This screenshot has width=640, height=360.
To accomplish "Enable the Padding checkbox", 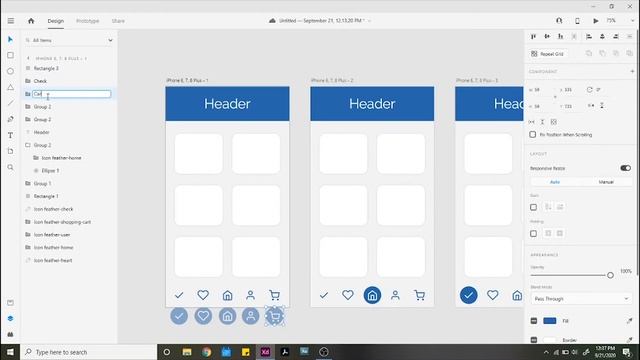I will click(533, 233).
